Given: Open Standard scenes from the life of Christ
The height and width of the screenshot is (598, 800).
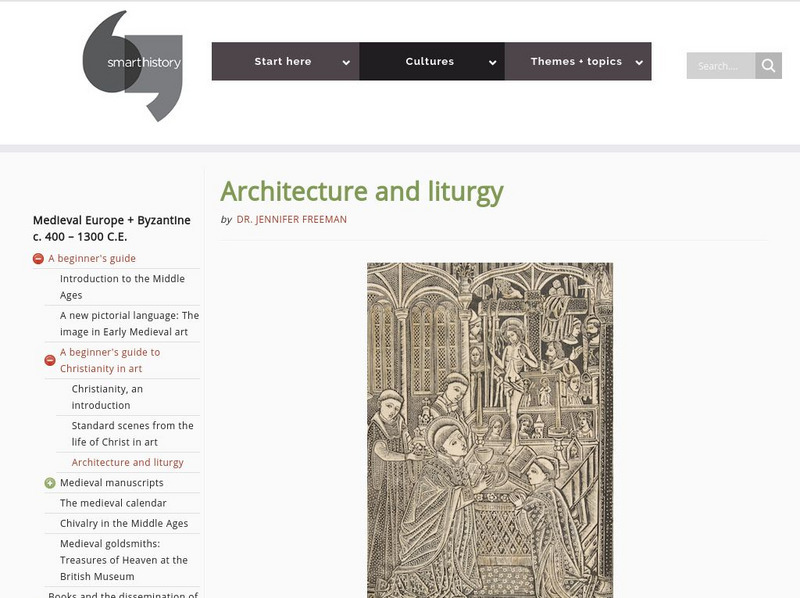Looking at the screenshot, I should point(132,434).
